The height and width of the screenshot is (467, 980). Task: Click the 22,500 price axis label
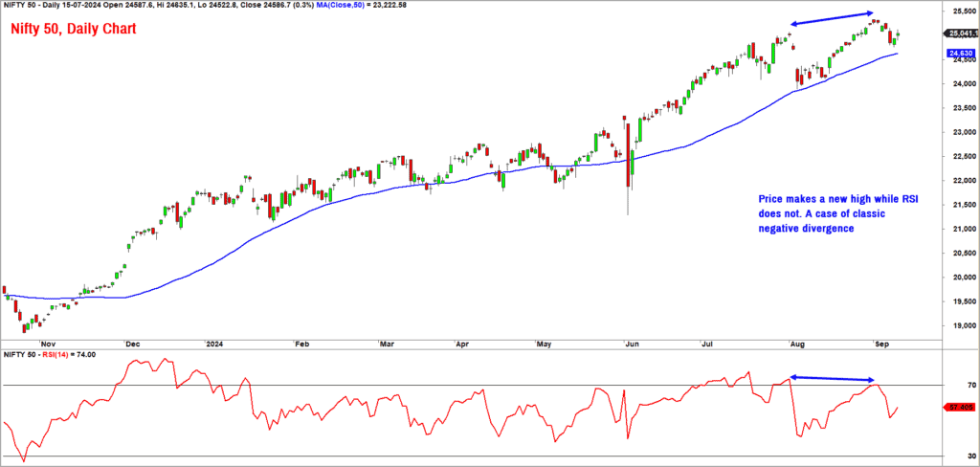point(965,156)
